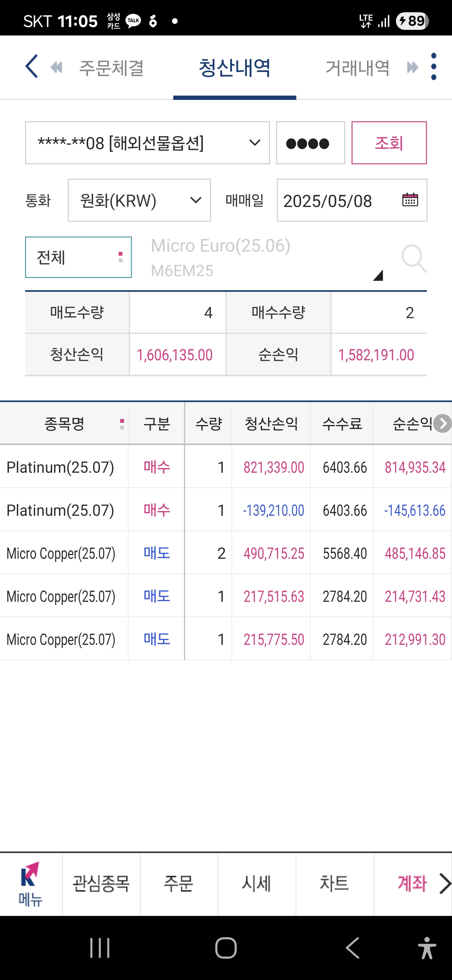Tap Android recent apps button

point(100,947)
